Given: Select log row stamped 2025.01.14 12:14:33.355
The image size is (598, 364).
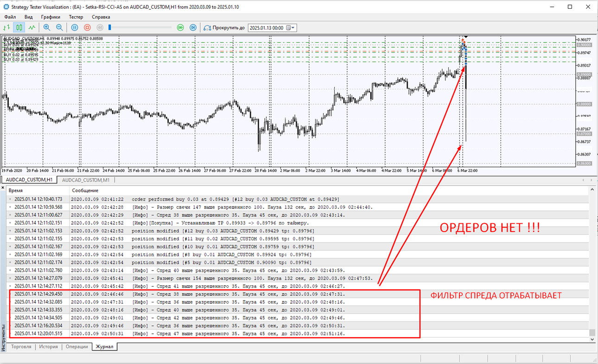Looking at the screenshot, I should coord(298,310).
